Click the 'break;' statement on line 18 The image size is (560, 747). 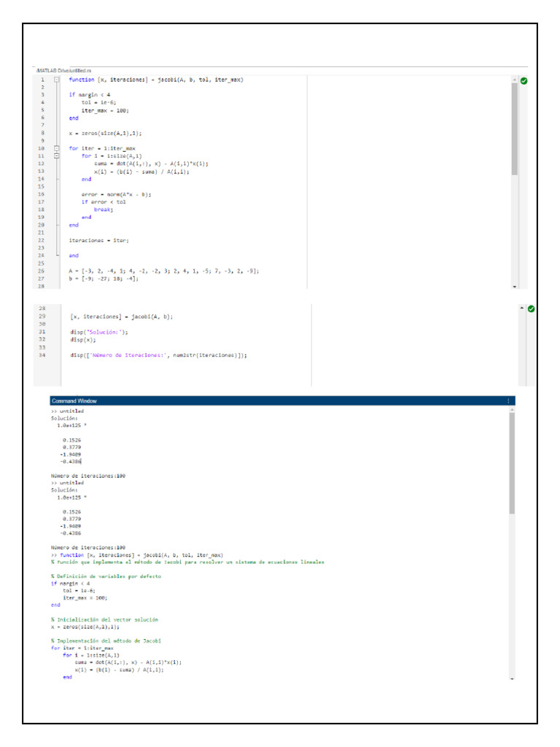pos(104,209)
